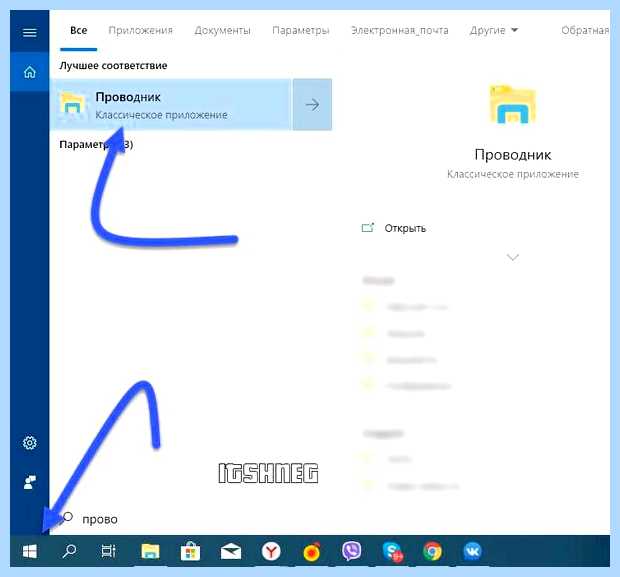Open Settings gear in search sidebar
Viewport: 620px width, 577px height.
[30, 443]
